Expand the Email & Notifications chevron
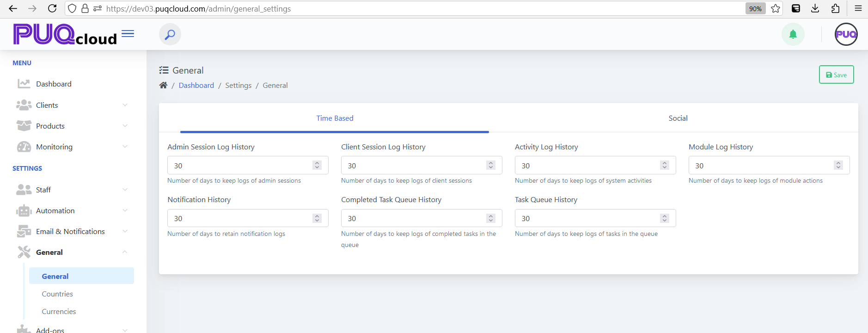Image resolution: width=868 pixels, height=333 pixels. point(125,231)
